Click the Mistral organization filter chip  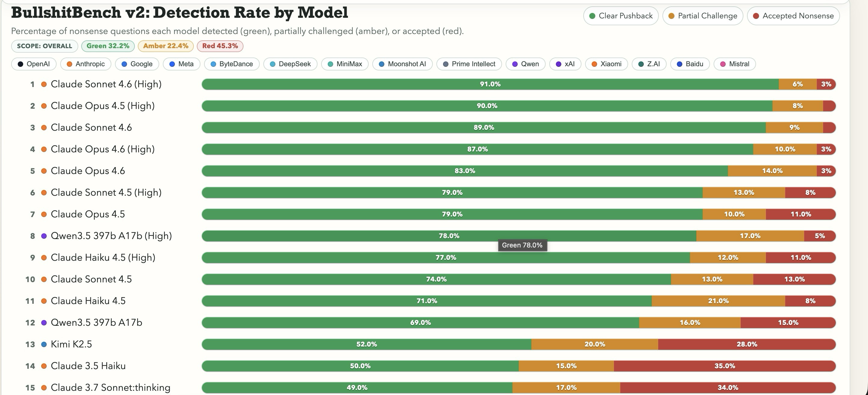pos(735,64)
